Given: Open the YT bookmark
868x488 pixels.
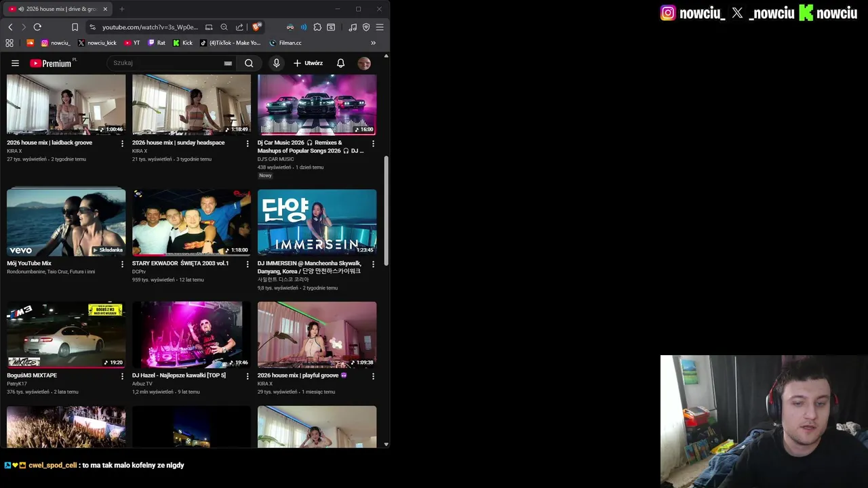Looking at the screenshot, I should (132, 43).
